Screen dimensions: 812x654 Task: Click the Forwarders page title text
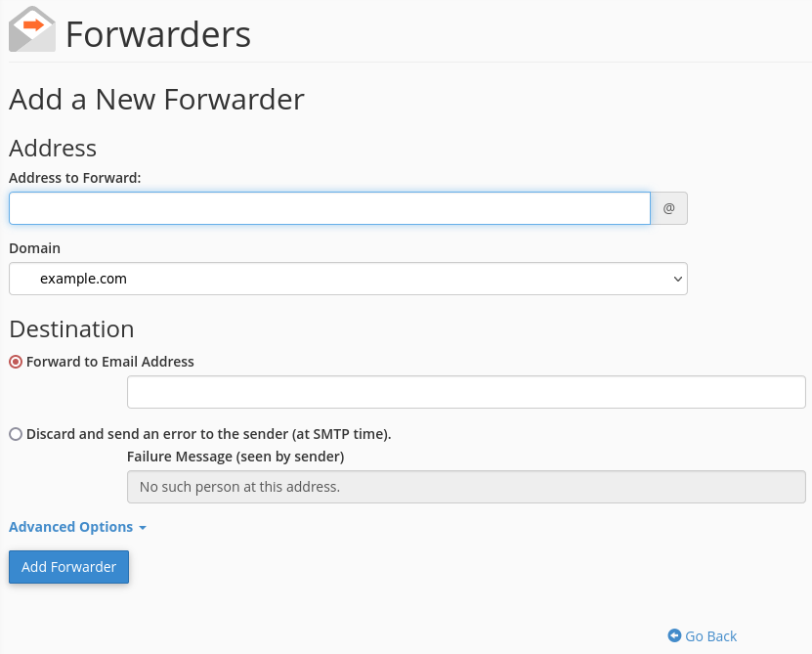[158, 34]
